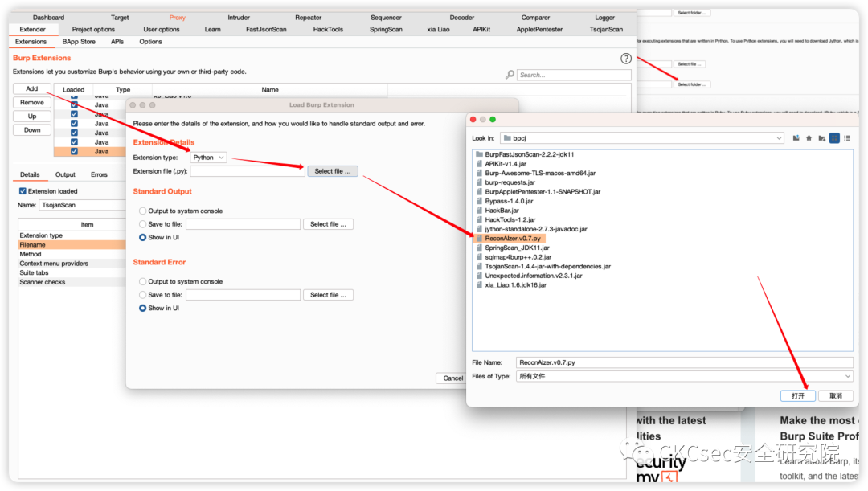Open the Errors tab

(99, 174)
